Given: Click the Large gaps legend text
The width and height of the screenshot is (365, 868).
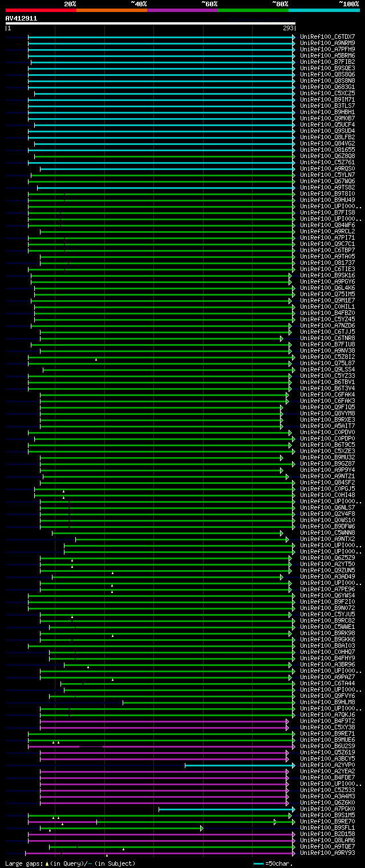Looking at the screenshot, I should click(x=70, y=864).
